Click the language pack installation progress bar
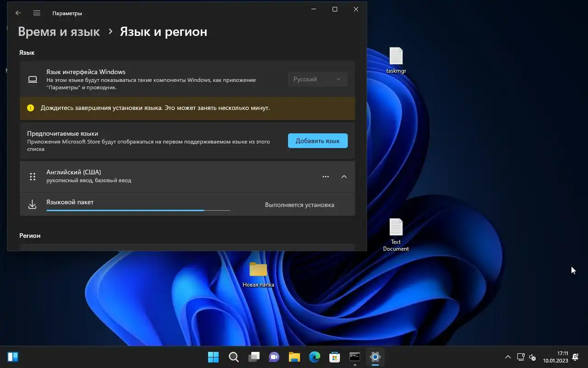 tap(138, 210)
